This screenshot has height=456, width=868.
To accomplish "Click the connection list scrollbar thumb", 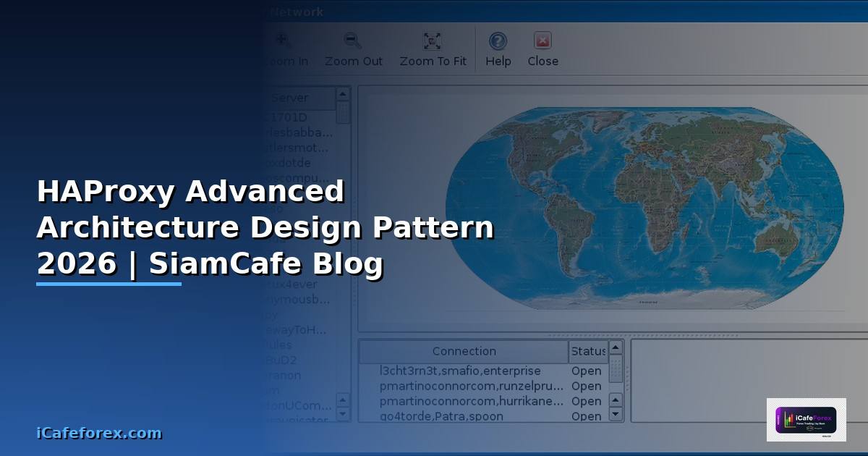I will 616,368.
